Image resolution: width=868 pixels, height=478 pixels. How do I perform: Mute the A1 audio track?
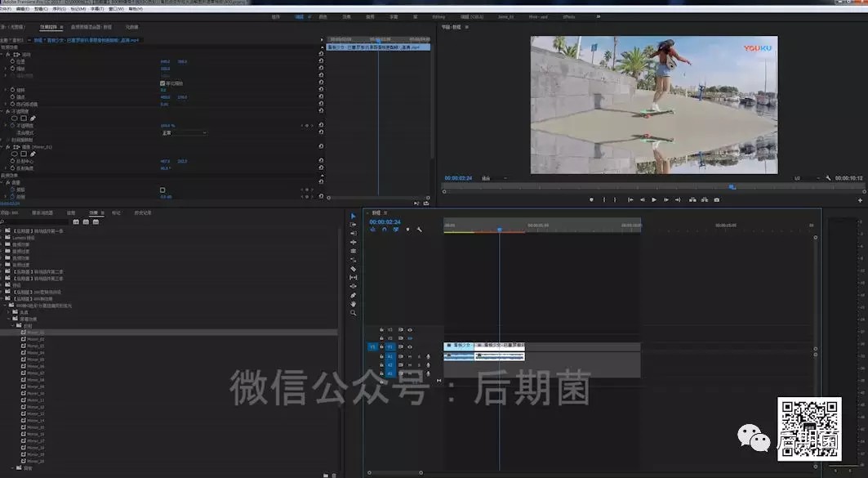click(410, 357)
